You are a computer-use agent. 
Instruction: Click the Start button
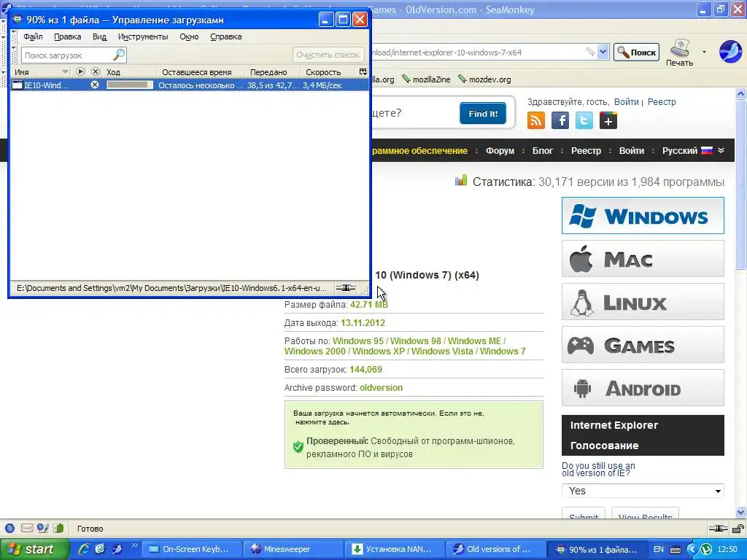click(x=34, y=549)
